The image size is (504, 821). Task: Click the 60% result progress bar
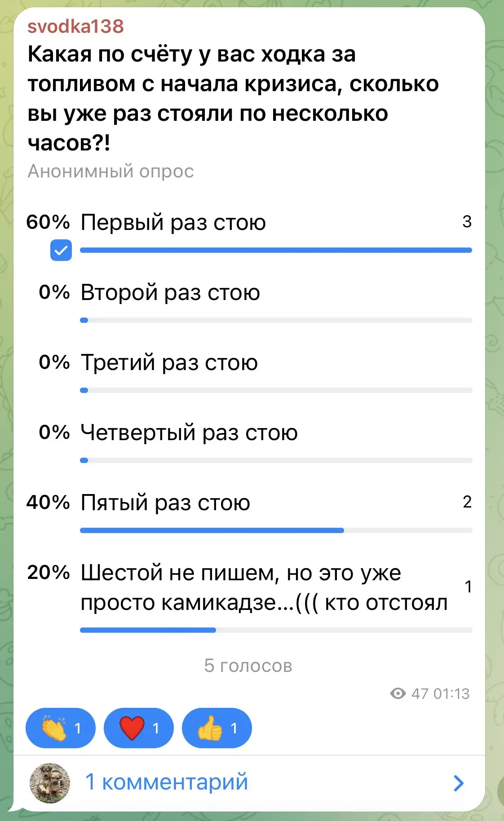click(x=276, y=250)
